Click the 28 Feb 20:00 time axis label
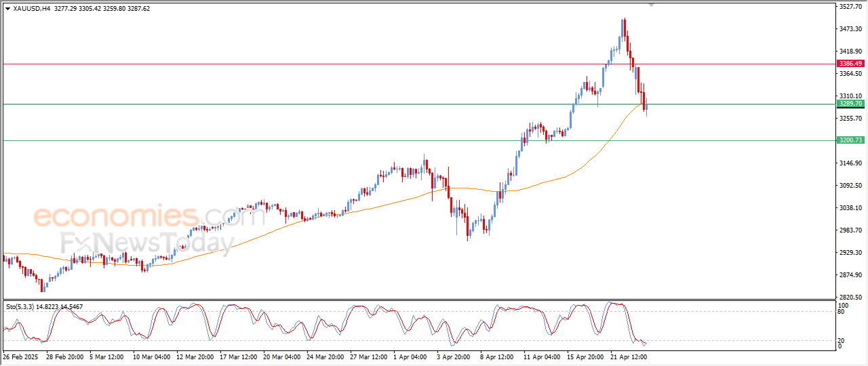 pos(66,356)
